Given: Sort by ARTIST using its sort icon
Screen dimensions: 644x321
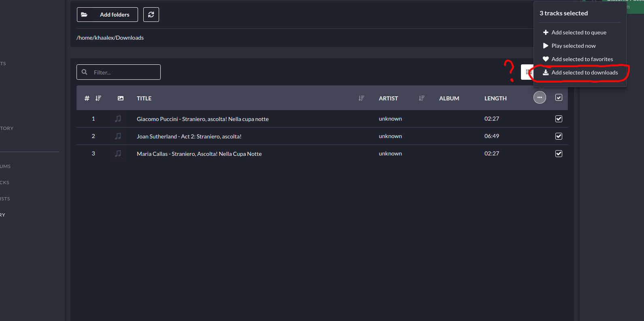Looking at the screenshot, I should click(422, 98).
